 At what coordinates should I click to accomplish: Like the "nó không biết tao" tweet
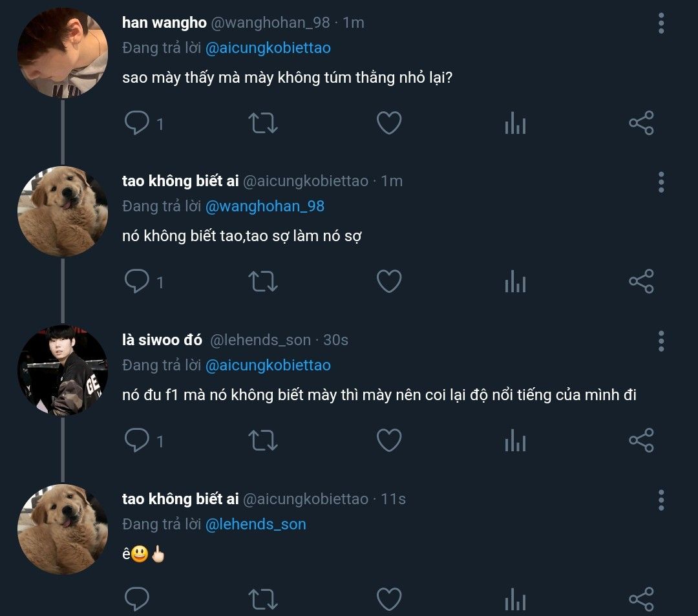pos(389,282)
